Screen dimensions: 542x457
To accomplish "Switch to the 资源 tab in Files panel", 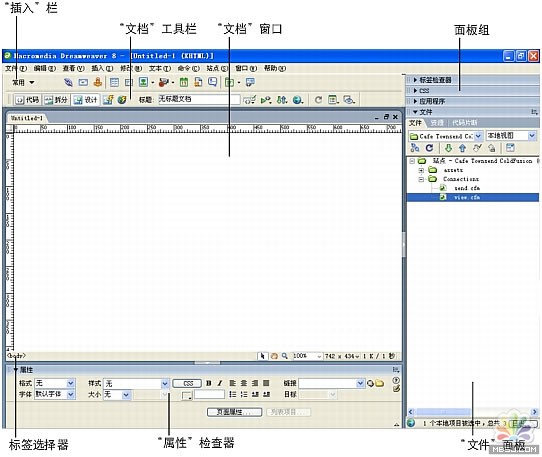I will coord(437,123).
